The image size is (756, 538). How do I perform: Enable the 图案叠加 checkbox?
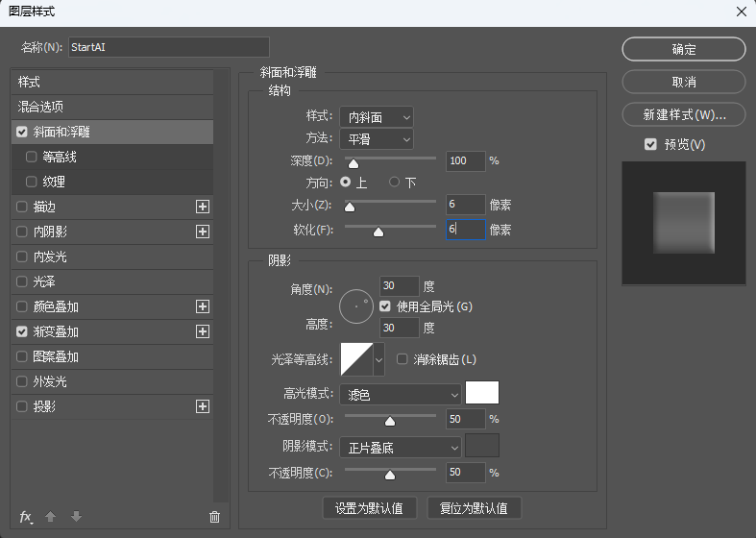(x=22, y=356)
